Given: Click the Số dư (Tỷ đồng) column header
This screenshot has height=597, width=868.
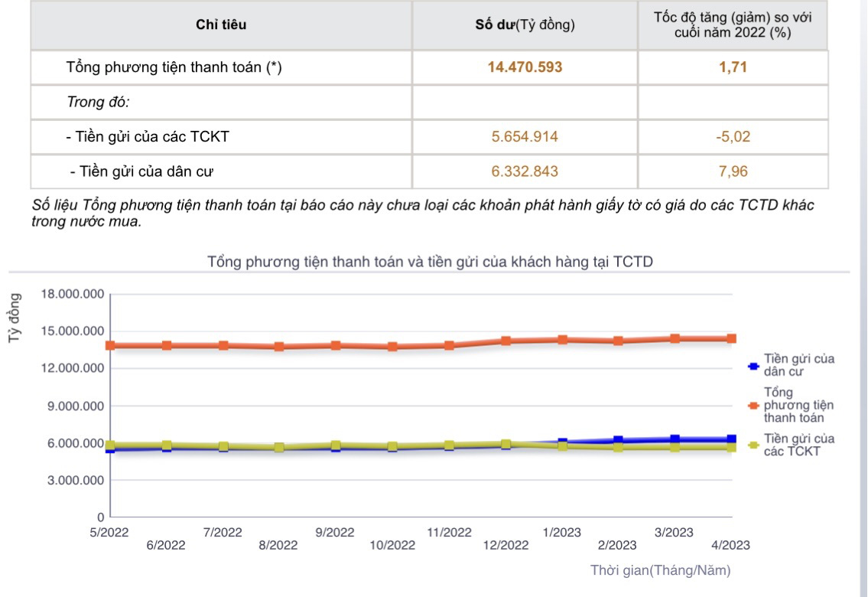Looking at the screenshot, I should [525, 24].
